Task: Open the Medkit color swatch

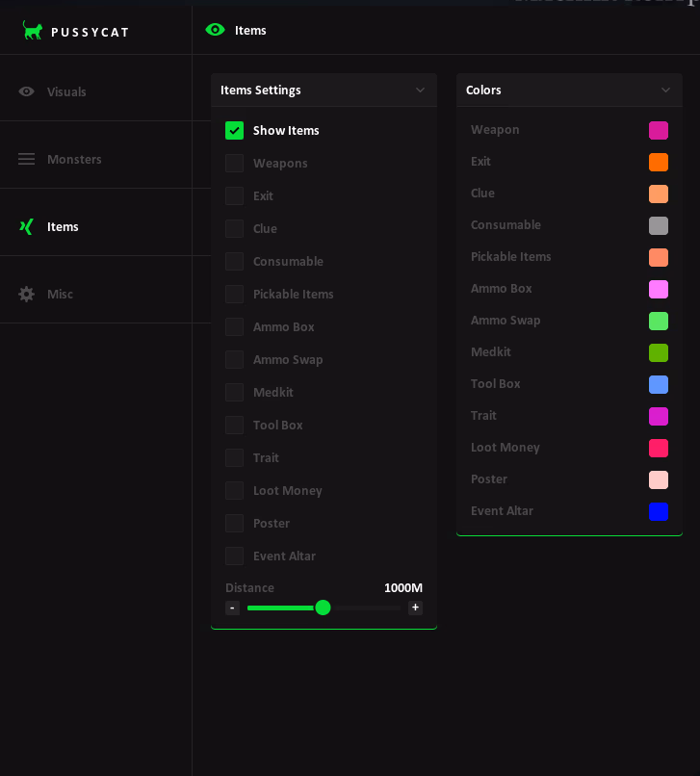Action: coord(659,353)
